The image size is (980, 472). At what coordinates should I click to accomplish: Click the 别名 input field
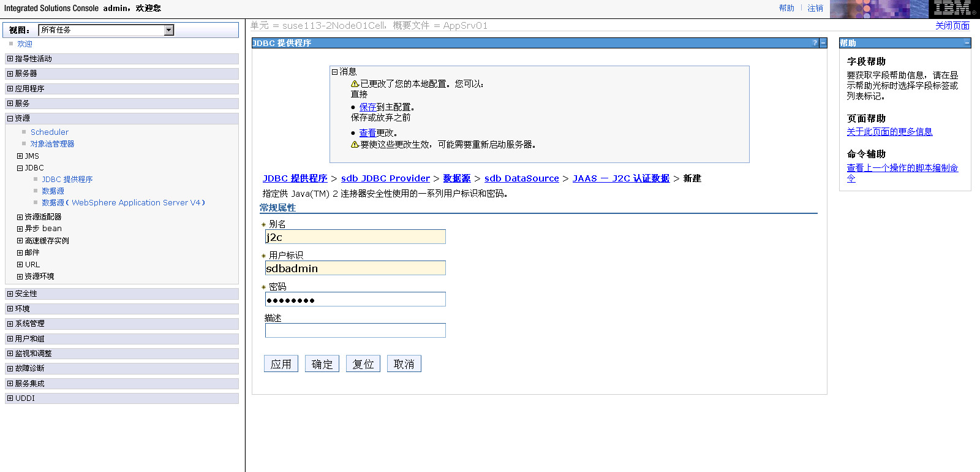[355, 237]
